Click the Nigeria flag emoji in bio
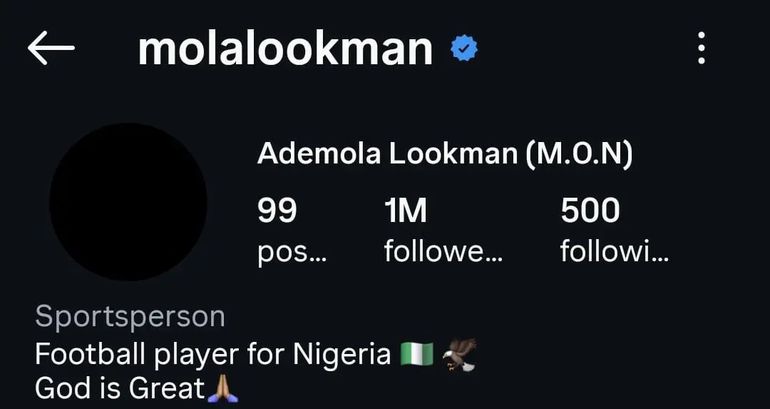Image resolution: width=770 pixels, height=409 pixels. [x=416, y=354]
